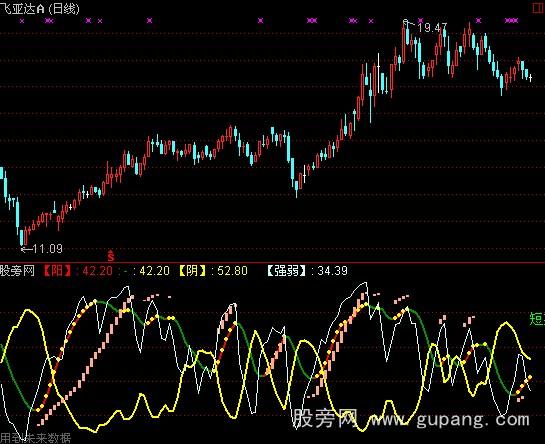The image size is (545, 444).
Task: Click the green 短 label at right edge
Action: click(537, 318)
